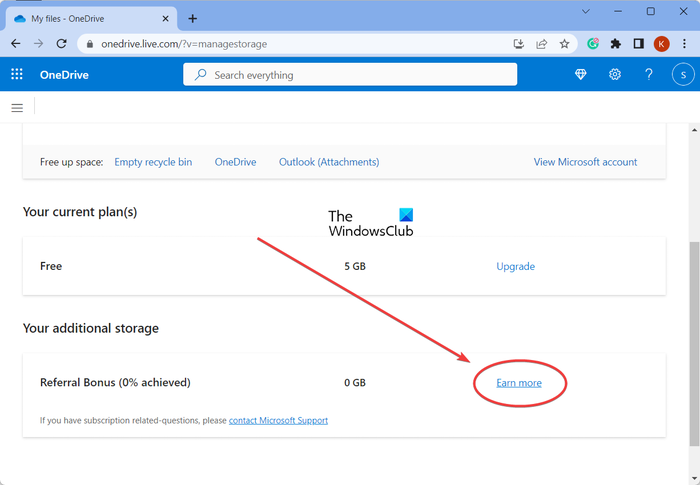
Task: Open Chrome three-dot menu
Action: pyautogui.click(x=684, y=43)
